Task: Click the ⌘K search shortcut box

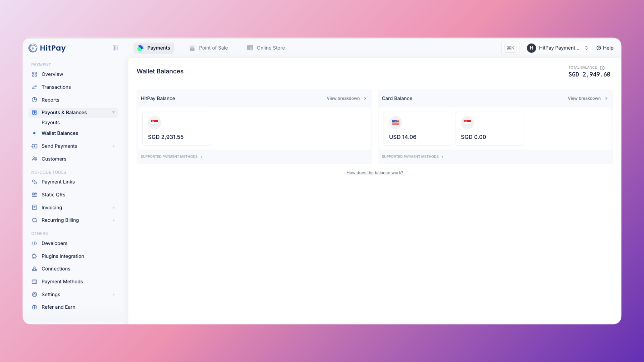Action: pos(510,48)
